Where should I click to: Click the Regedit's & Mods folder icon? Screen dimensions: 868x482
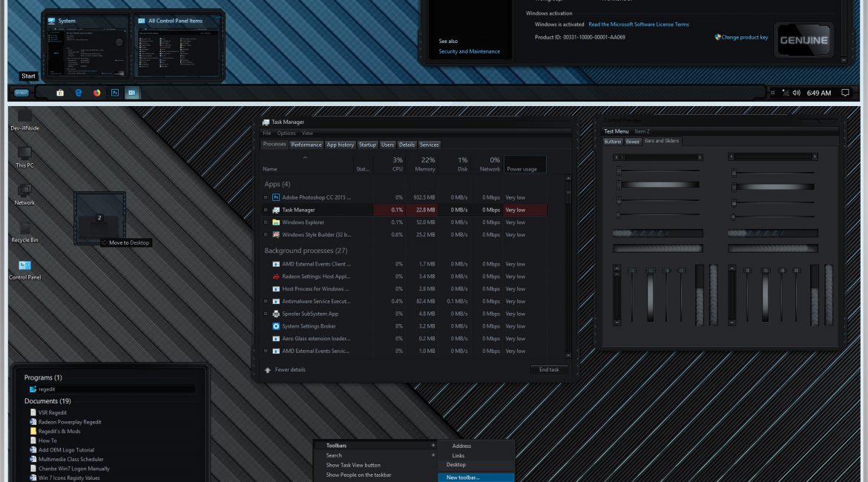(33, 431)
